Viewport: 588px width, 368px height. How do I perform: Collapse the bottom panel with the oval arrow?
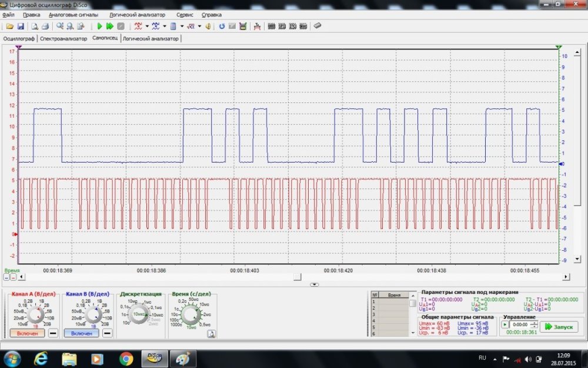point(315,284)
